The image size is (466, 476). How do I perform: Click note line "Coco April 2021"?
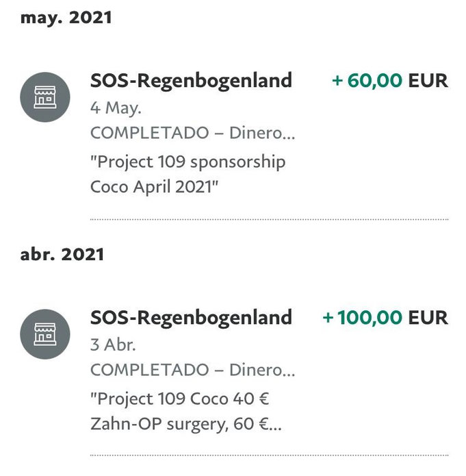click(x=155, y=186)
